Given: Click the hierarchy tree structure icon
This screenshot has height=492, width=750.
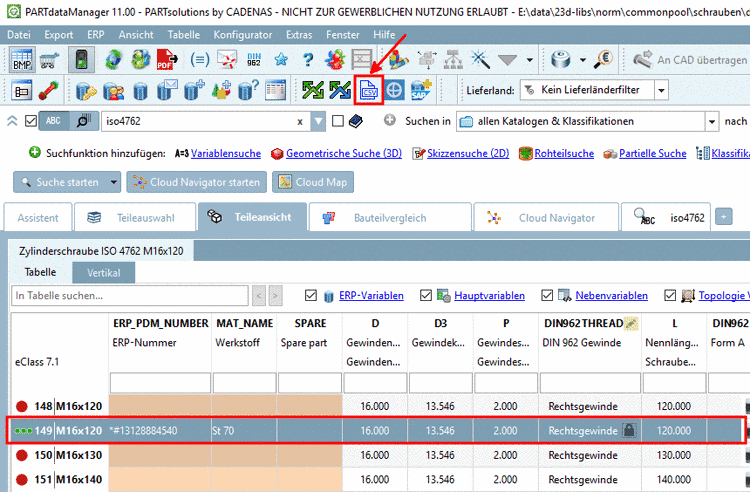Looking at the screenshot, I should point(453,60).
